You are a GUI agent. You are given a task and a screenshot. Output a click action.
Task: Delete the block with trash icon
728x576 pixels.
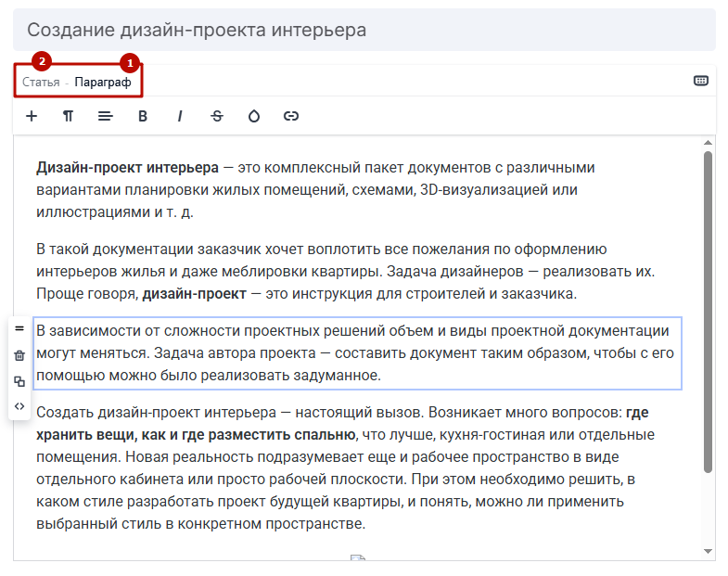pos(19,355)
